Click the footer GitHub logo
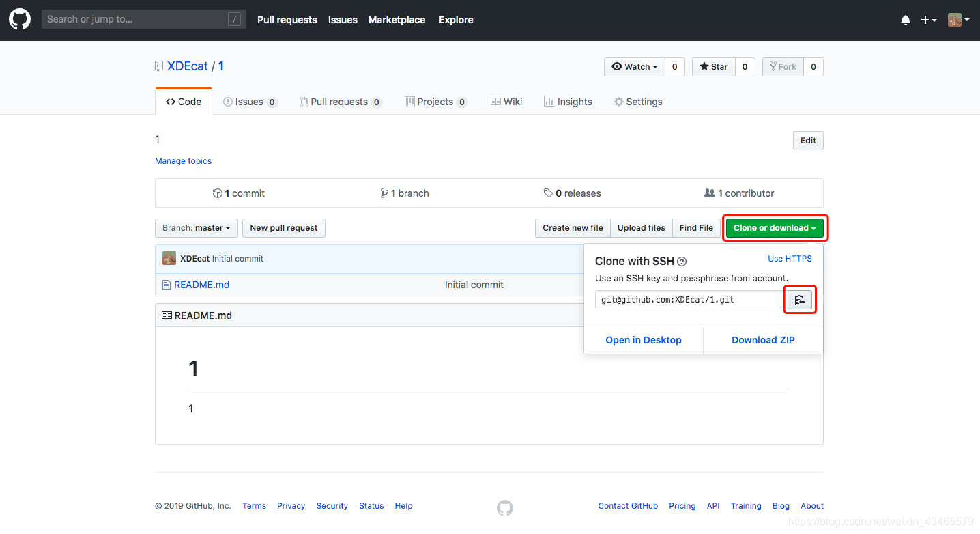The image size is (980, 534). coord(505,508)
